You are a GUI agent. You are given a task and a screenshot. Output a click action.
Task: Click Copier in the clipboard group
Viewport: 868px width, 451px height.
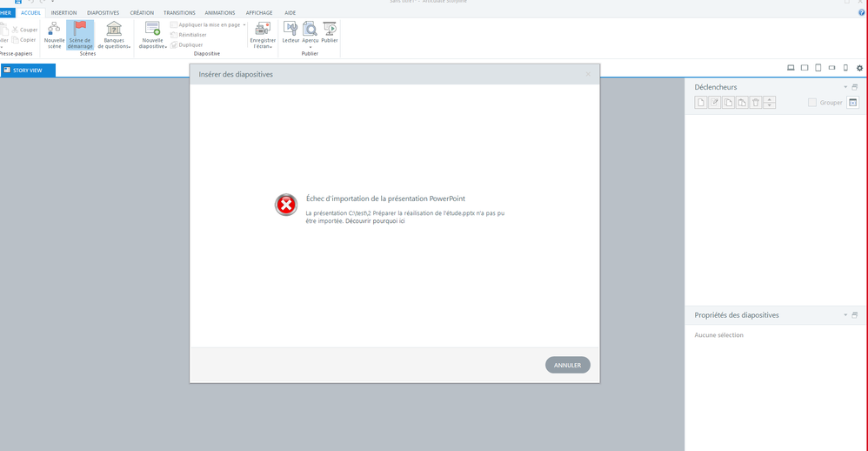click(24, 40)
